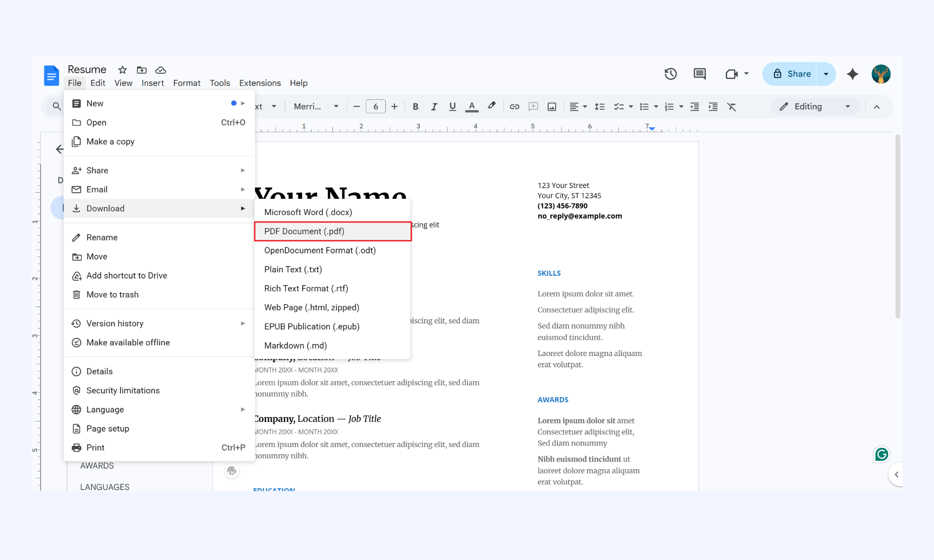Open Page setup
934x560 pixels.
159,428
